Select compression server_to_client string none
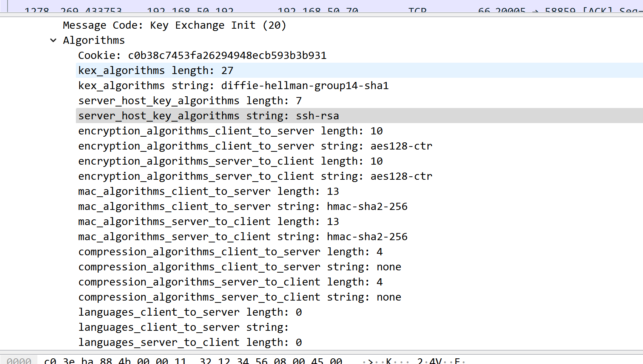 (x=239, y=297)
